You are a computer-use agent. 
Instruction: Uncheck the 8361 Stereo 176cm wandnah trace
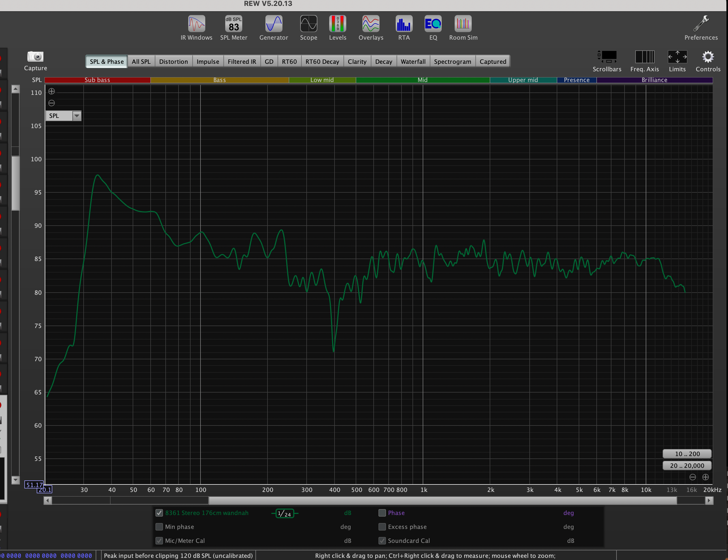click(159, 513)
